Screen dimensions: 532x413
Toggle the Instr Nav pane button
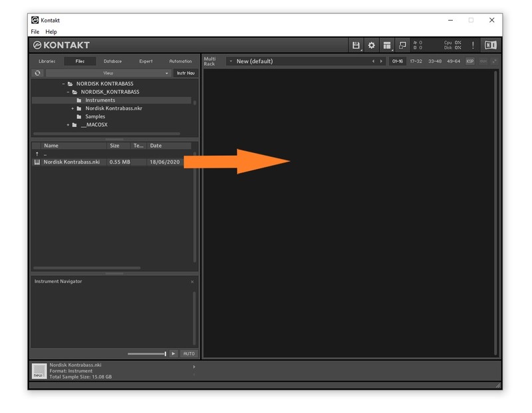186,73
